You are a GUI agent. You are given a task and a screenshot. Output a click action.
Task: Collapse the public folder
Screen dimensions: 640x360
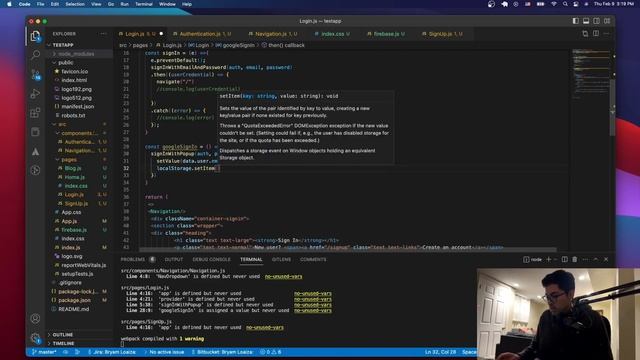coord(78,62)
